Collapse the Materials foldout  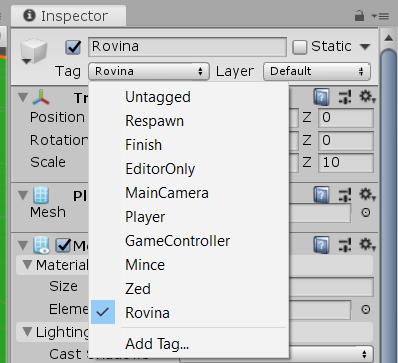pyautogui.click(x=27, y=265)
